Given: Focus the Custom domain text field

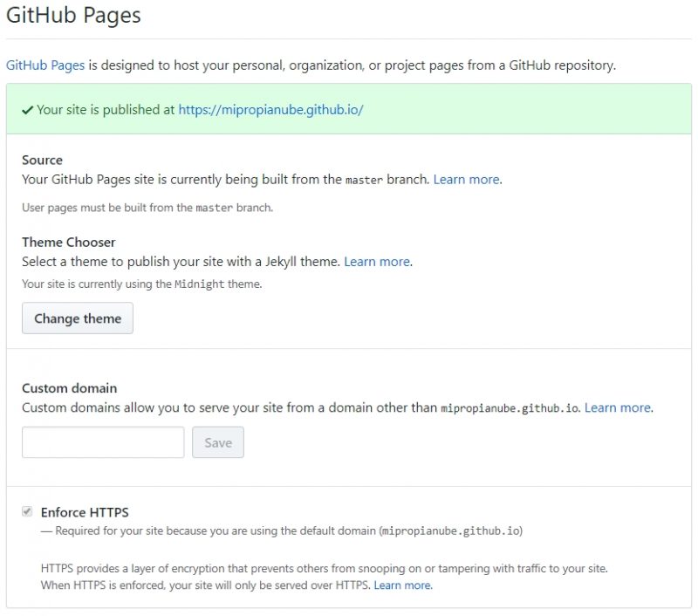Looking at the screenshot, I should 103,442.
